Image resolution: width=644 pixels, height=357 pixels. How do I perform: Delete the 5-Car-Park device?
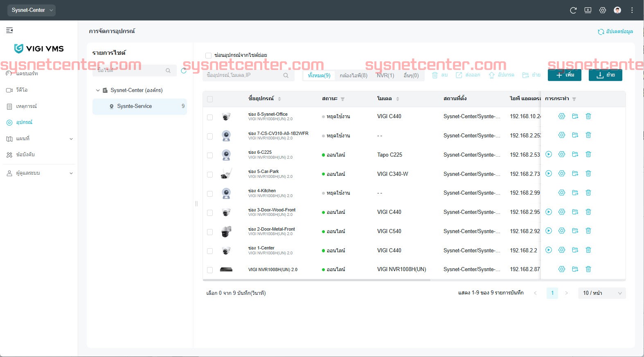click(x=588, y=173)
